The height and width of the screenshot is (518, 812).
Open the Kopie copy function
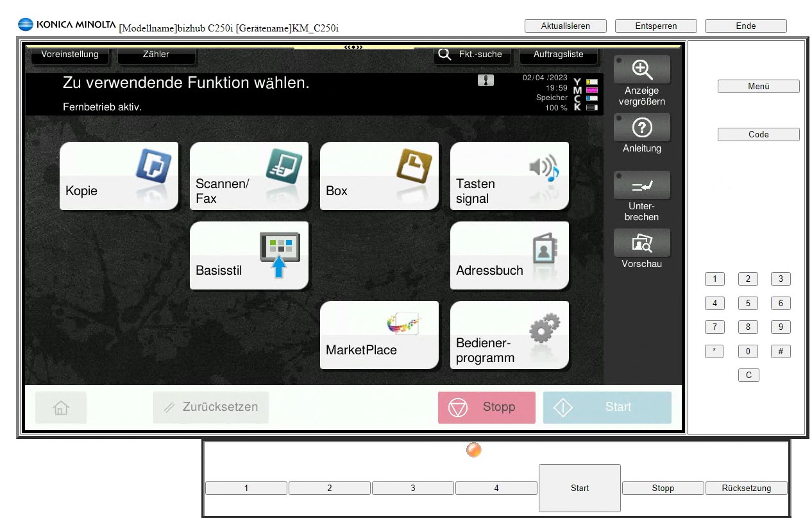pyautogui.click(x=119, y=176)
